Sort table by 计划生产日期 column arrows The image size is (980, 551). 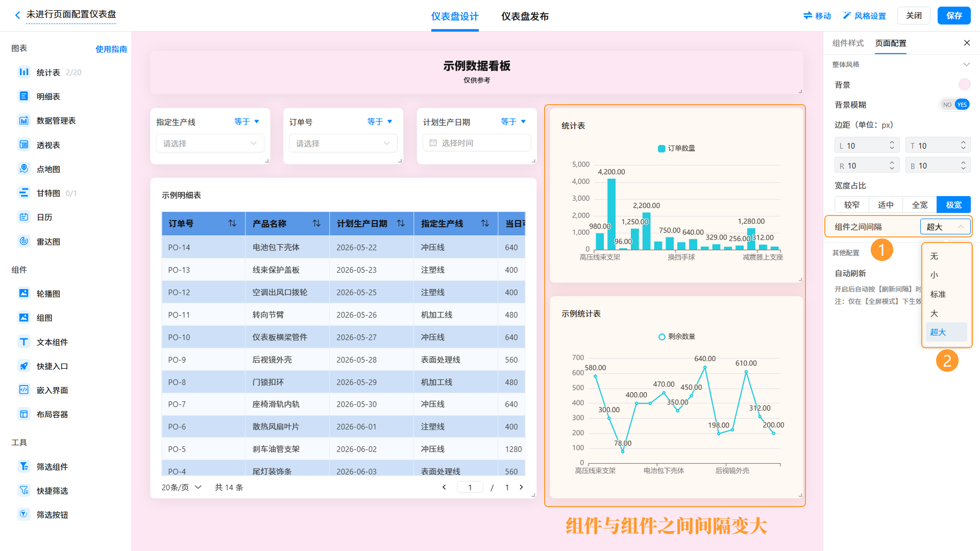(401, 223)
